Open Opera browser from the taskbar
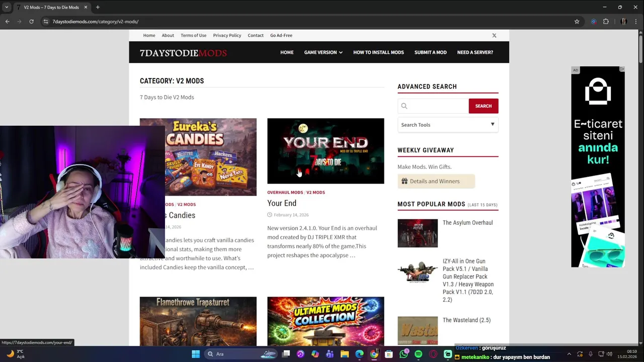Screen dimensions: 644x362 tap(433, 354)
